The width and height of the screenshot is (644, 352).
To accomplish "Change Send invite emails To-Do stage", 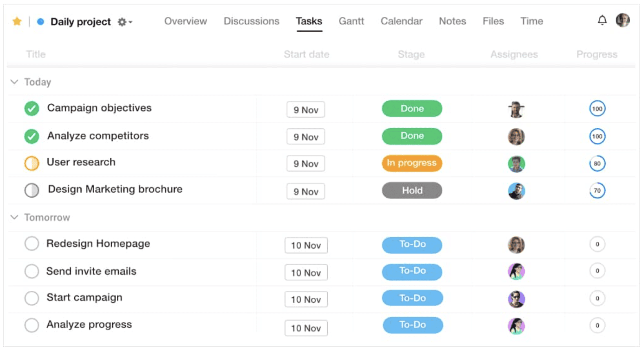I will coord(412,272).
